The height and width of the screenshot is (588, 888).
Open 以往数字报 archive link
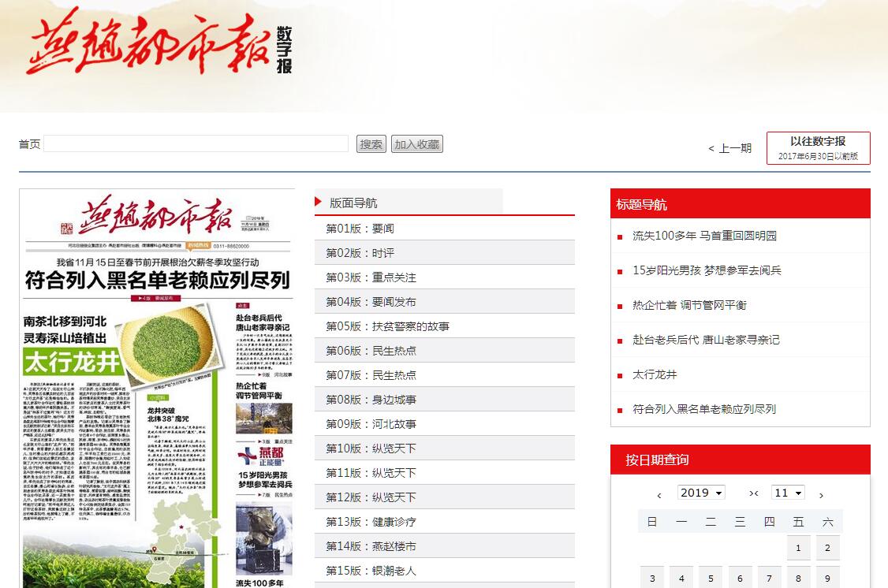818,147
